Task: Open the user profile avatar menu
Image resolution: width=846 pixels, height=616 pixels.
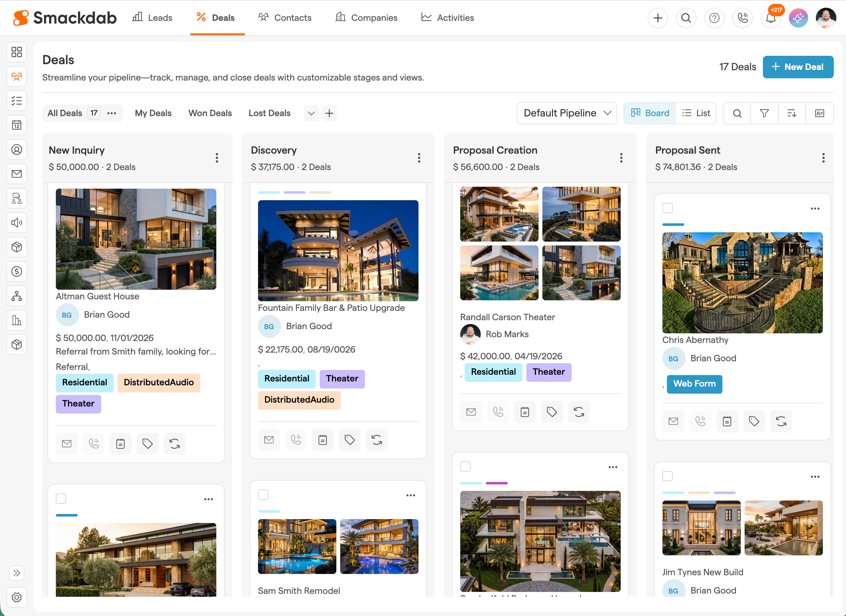Action: pyautogui.click(x=826, y=18)
